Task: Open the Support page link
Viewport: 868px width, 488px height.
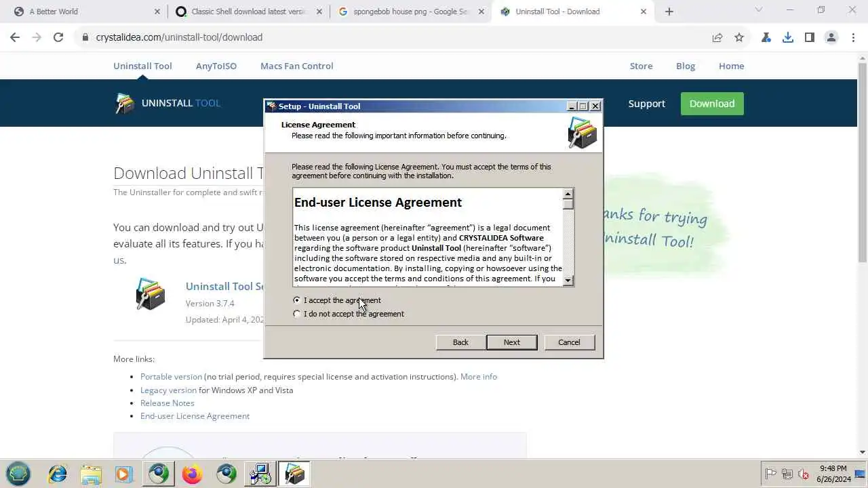Action: [x=646, y=104]
